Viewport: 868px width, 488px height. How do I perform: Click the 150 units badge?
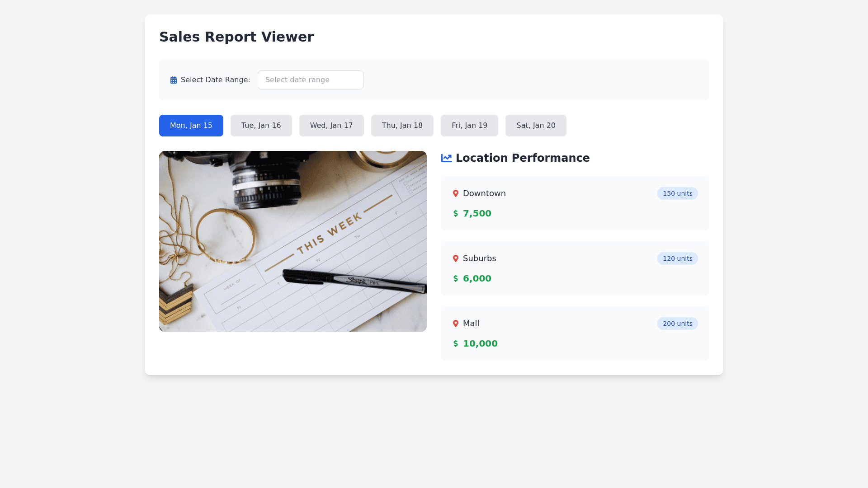677,193
